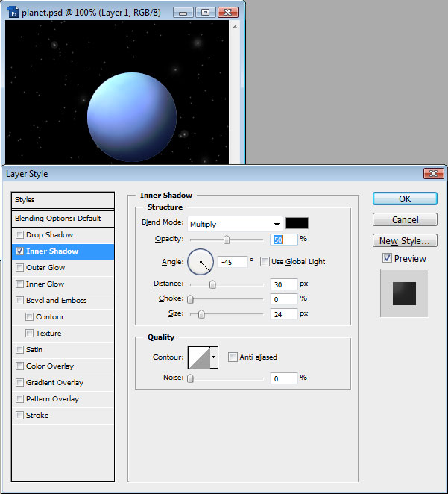Tick the Contour sub-option checkbox

pyautogui.click(x=29, y=316)
